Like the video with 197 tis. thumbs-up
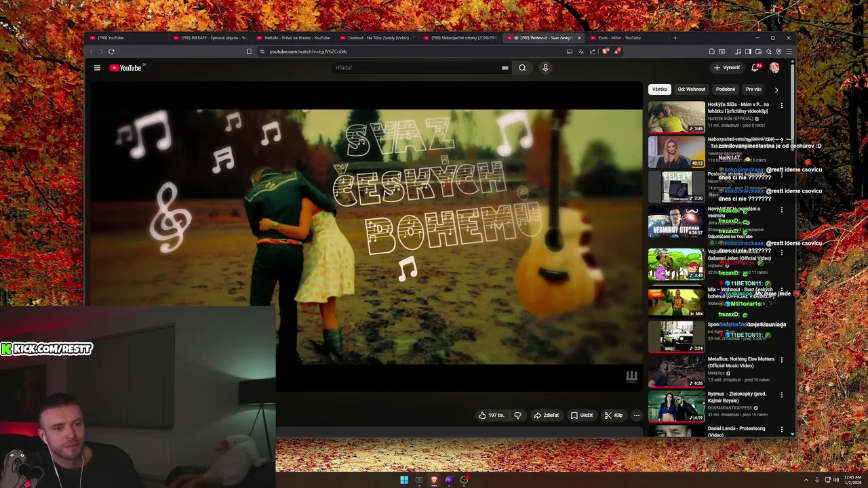Screen dimensions: 868x488 [x=491, y=415]
